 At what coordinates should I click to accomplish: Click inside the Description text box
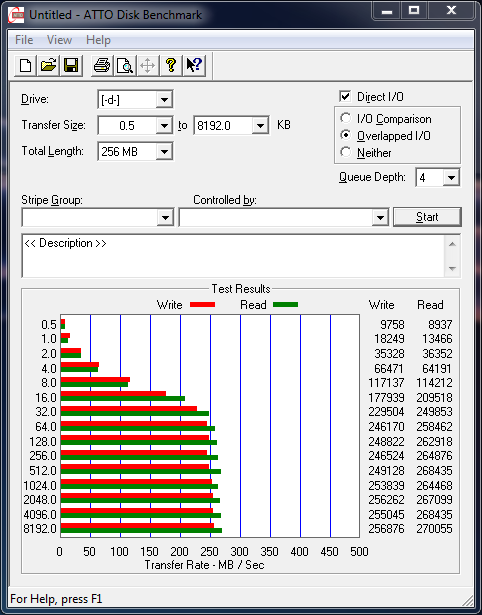233,256
